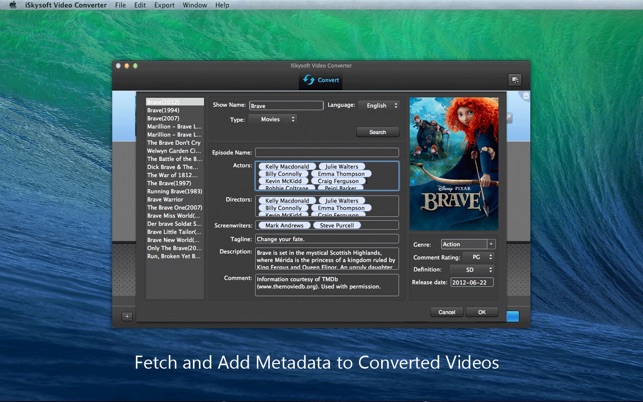Select Brave(2007) in the results list
This screenshot has height=402, width=643.
pyautogui.click(x=175, y=118)
